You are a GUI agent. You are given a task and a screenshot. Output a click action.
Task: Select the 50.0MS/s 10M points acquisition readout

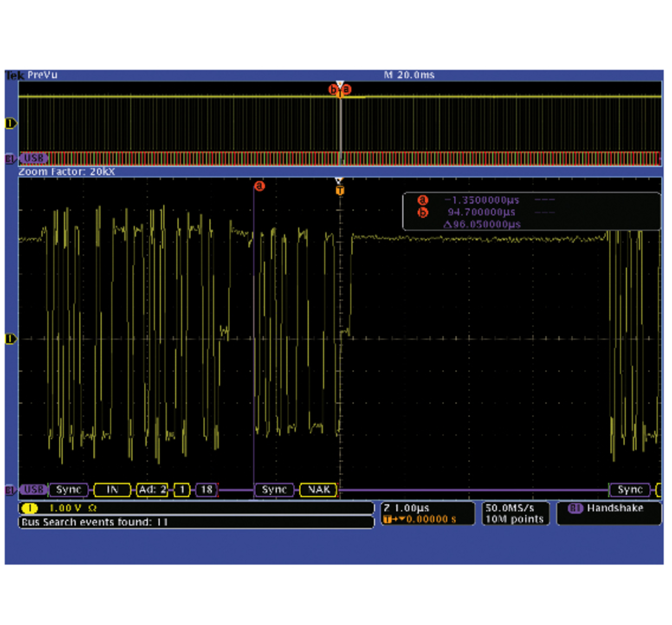click(514, 513)
